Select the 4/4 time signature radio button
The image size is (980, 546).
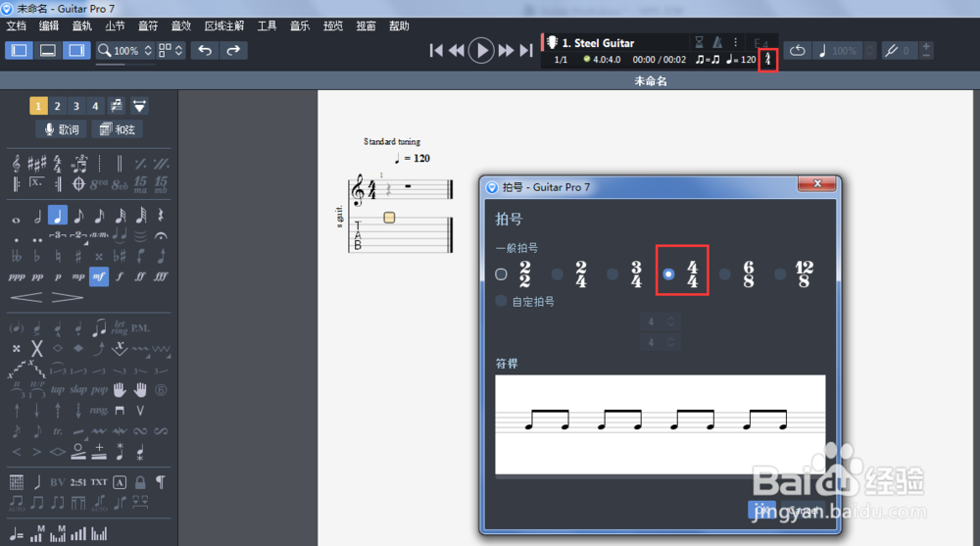[668, 273]
